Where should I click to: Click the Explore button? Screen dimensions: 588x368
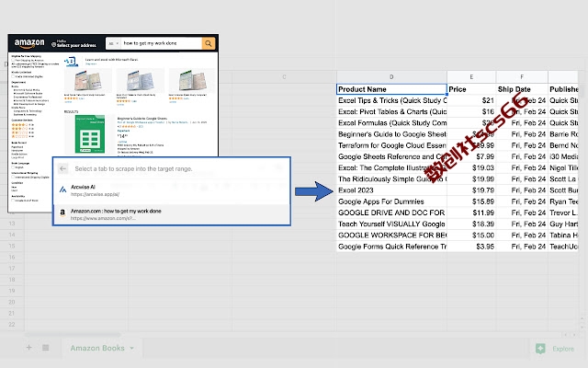click(555, 349)
